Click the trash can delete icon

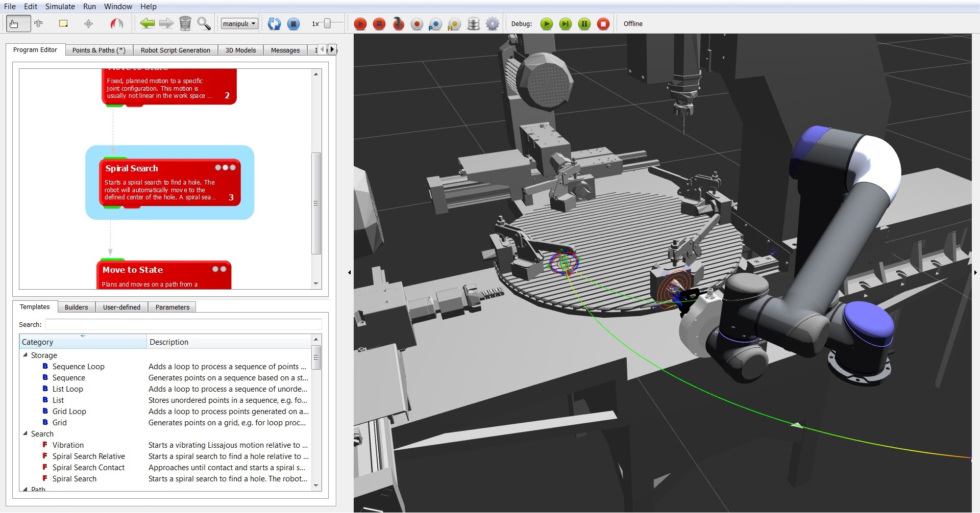coord(185,23)
